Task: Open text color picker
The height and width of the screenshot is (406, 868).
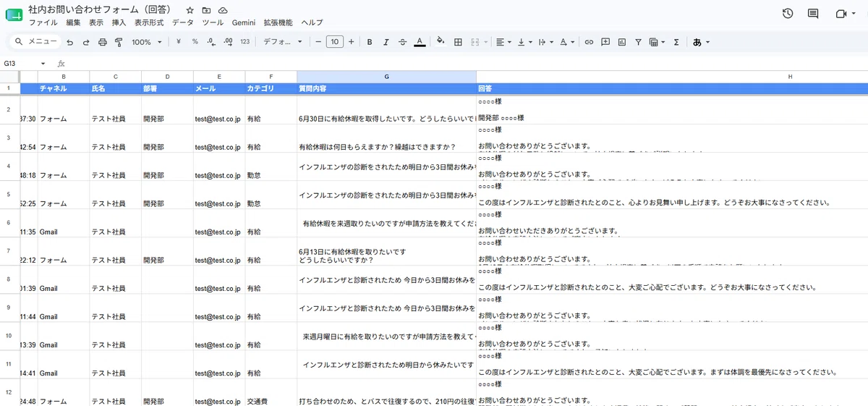Action: pyautogui.click(x=420, y=42)
